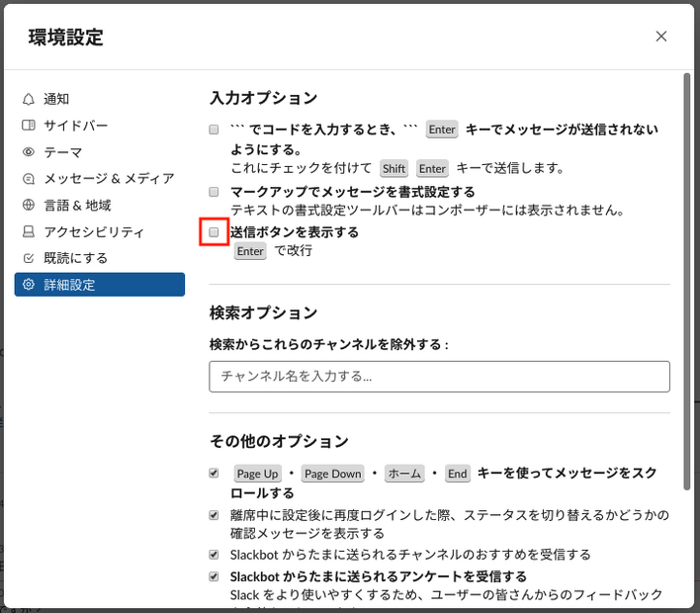Click the sidebar panel icon beside サイドバー
The image size is (700, 613).
tap(29, 125)
